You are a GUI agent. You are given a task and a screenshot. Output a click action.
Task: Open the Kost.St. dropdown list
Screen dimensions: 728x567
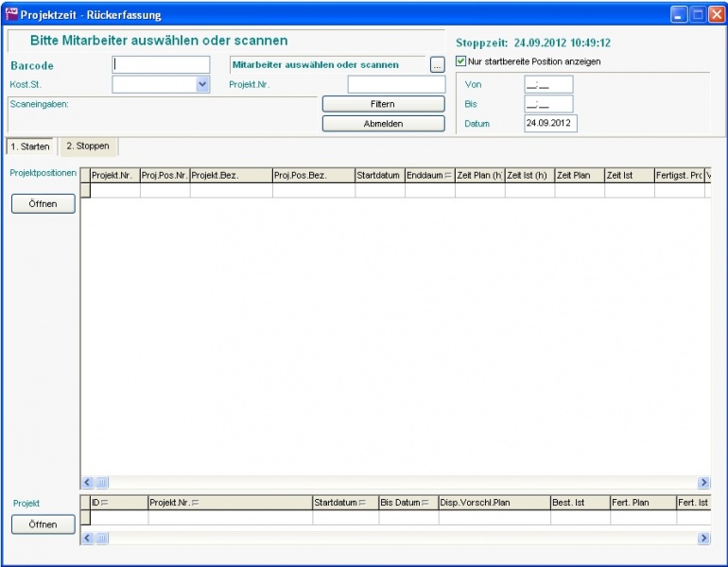[x=202, y=84]
